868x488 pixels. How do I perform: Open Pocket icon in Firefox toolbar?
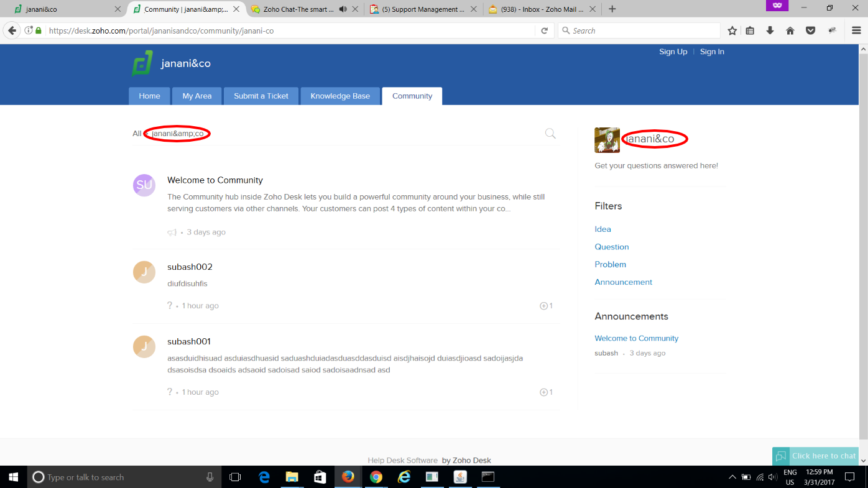pyautogui.click(x=810, y=30)
